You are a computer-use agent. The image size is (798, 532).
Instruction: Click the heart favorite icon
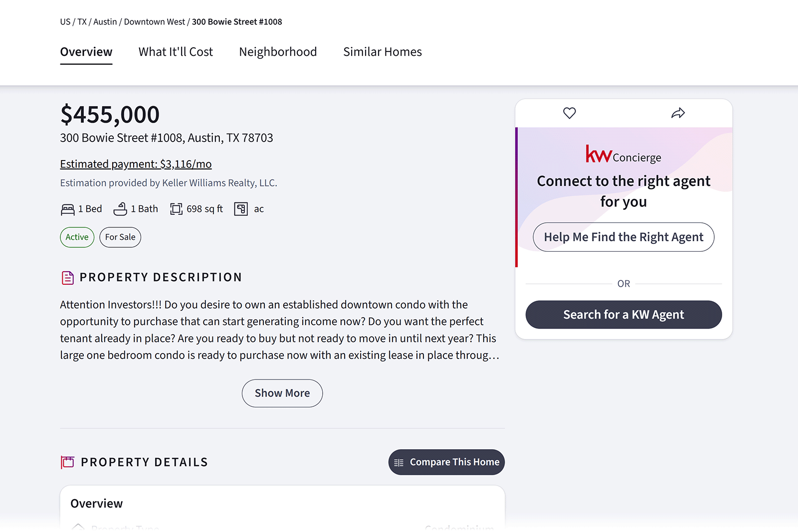coord(569,113)
